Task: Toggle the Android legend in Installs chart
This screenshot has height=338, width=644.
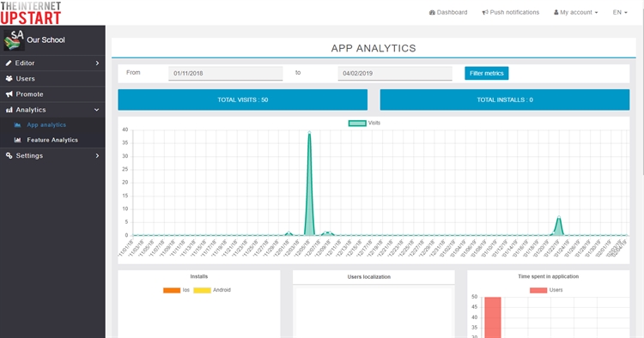Action: point(212,290)
